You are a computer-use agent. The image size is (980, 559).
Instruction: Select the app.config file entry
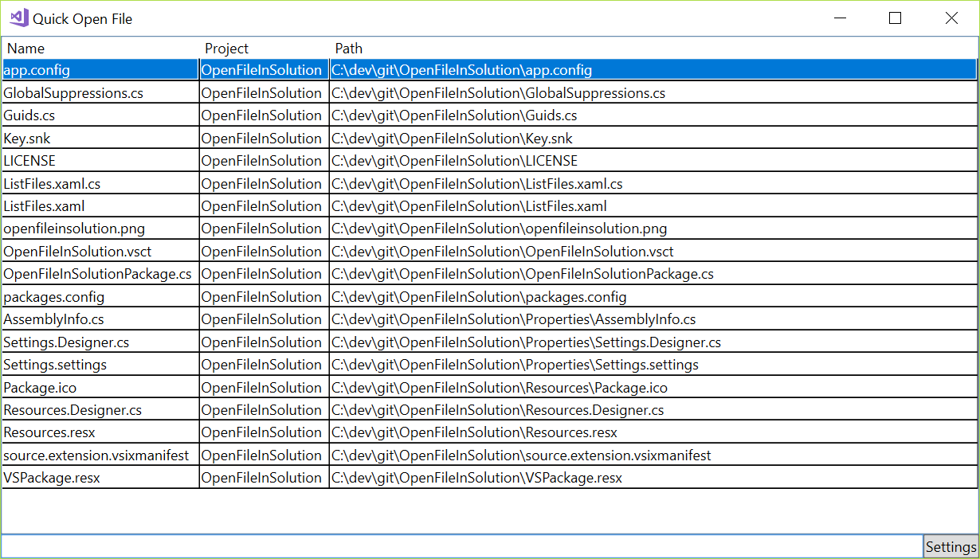tap(96, 69)
